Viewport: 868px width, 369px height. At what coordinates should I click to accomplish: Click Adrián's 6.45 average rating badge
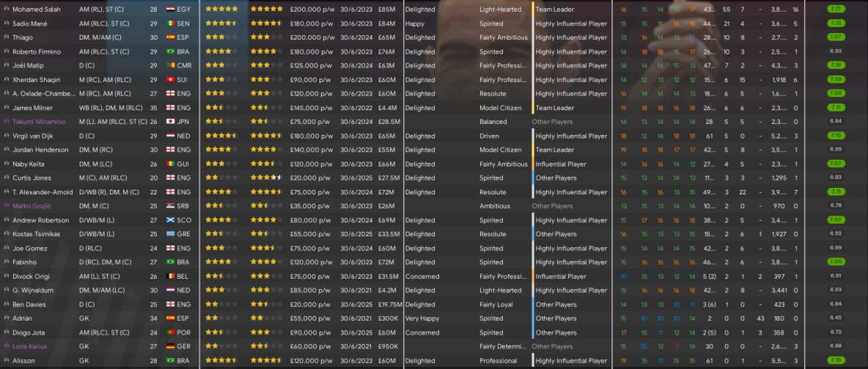tap(836, 318)
